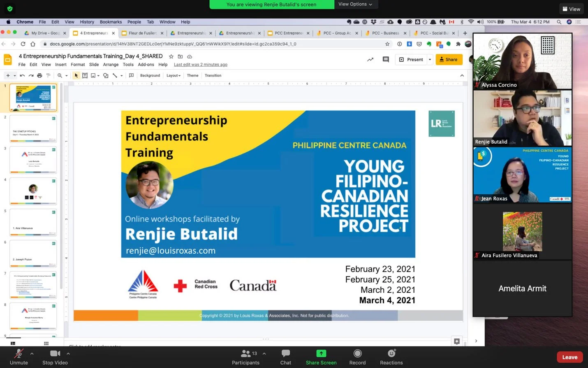
Task: Open the View Options dropdown
Action: click(x=355, y=4)
